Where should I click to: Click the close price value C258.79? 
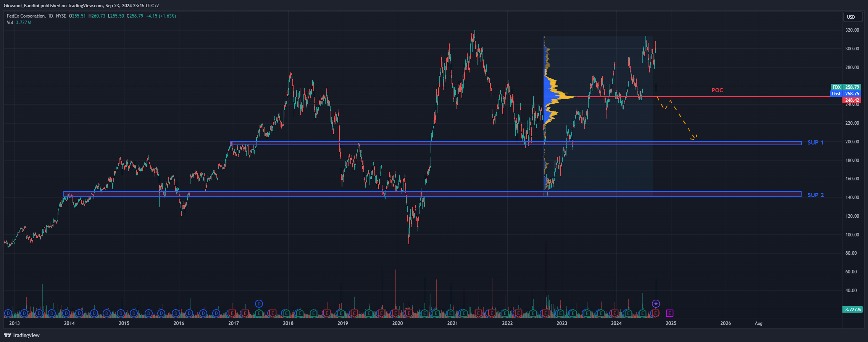coord(135,16)
